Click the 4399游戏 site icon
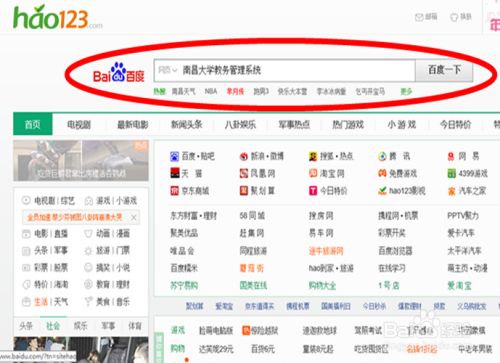The image size is (500, 363). coord(451,173)
